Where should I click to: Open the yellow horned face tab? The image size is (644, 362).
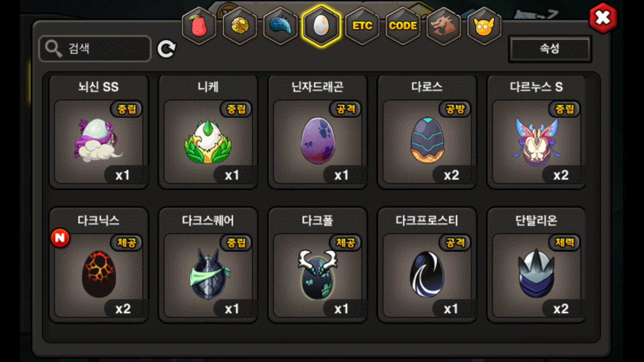click(x=484, y=26)
